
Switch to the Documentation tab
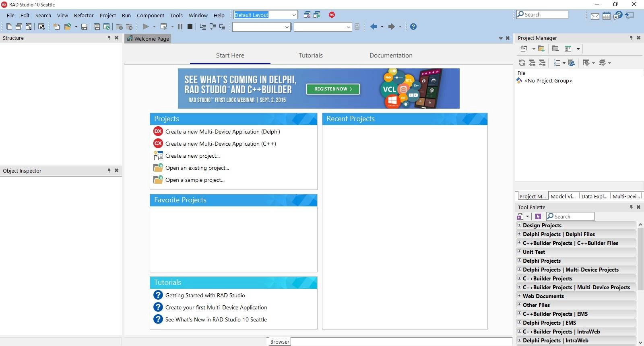click(391, 56)
